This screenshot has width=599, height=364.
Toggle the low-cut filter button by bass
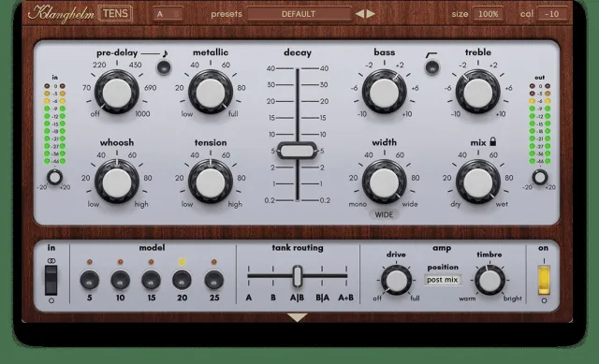[432, 67]
